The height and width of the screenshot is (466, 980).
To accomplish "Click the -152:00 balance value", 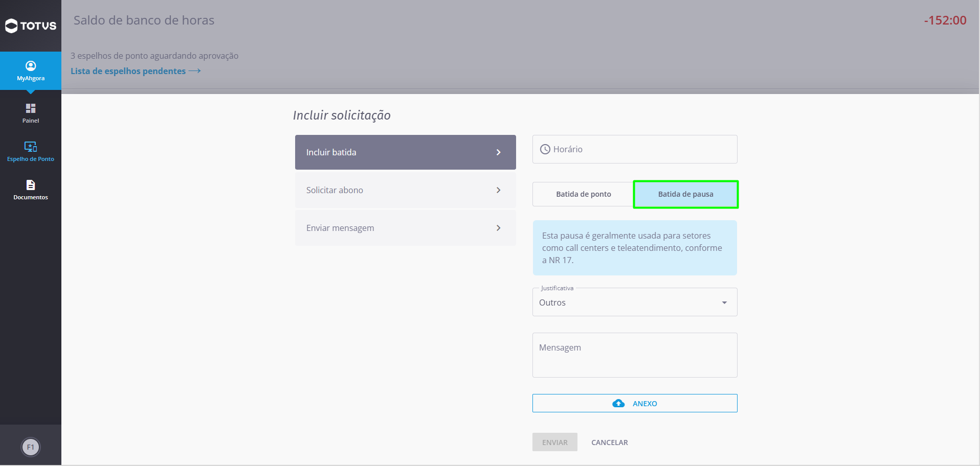I will [945, 20].
